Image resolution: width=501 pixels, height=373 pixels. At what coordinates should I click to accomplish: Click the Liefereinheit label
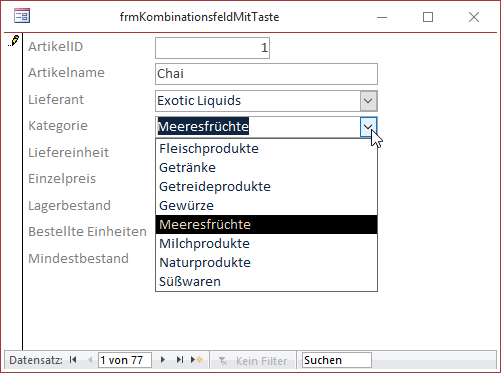(x=68, y=152)
